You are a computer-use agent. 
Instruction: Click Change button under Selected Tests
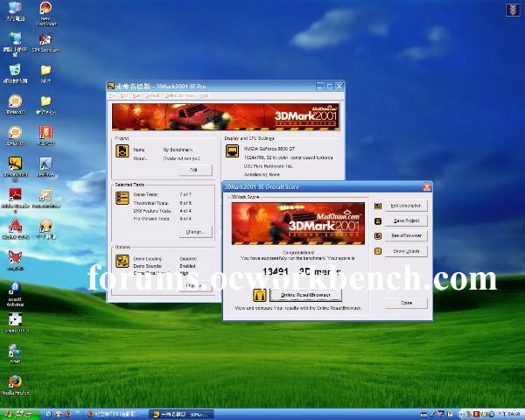(195, 232)
